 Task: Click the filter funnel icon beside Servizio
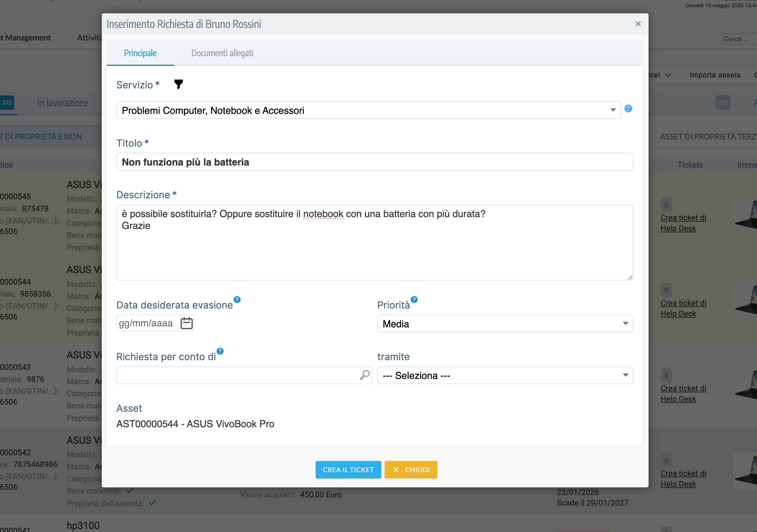(178, 84)
